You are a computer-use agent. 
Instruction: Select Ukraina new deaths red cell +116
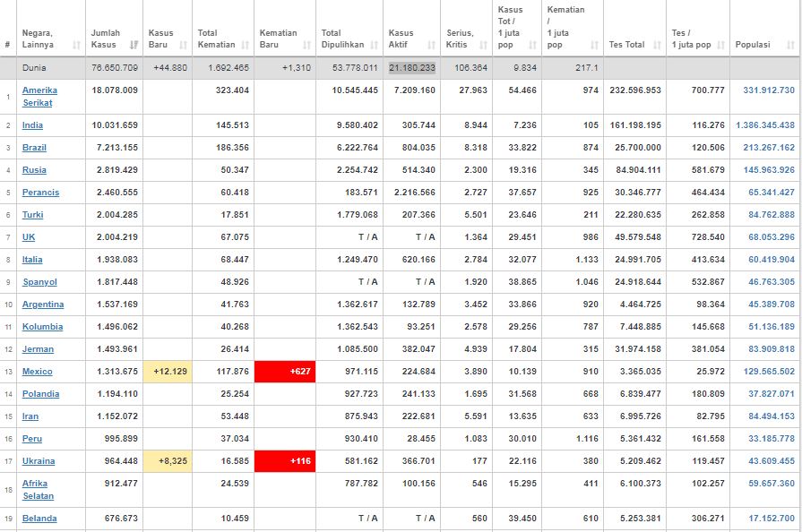coord(285,461)
